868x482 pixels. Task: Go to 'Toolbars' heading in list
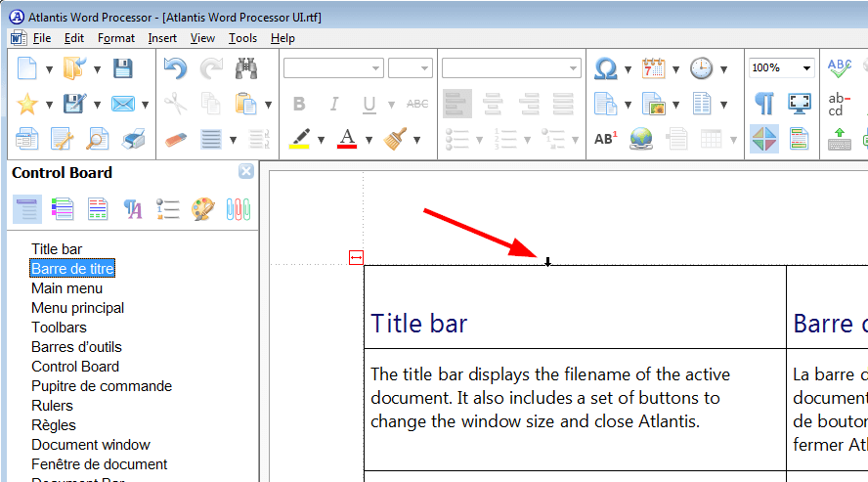[60, 328]
